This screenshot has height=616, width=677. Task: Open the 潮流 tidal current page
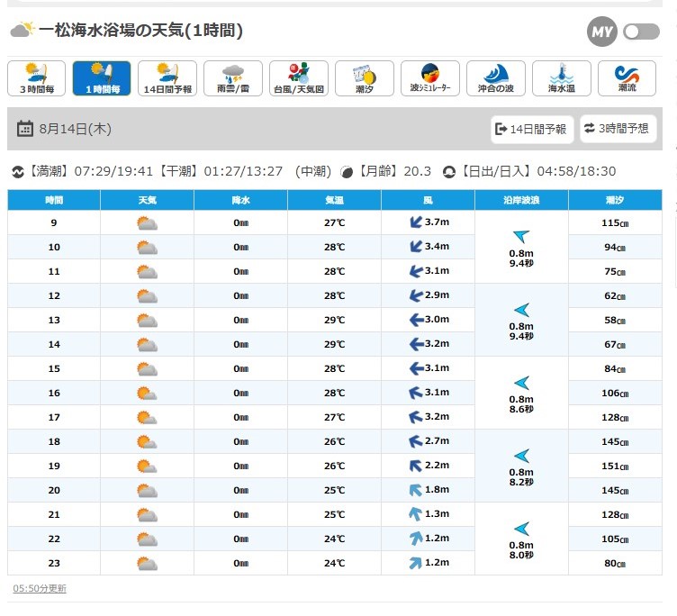627,78
